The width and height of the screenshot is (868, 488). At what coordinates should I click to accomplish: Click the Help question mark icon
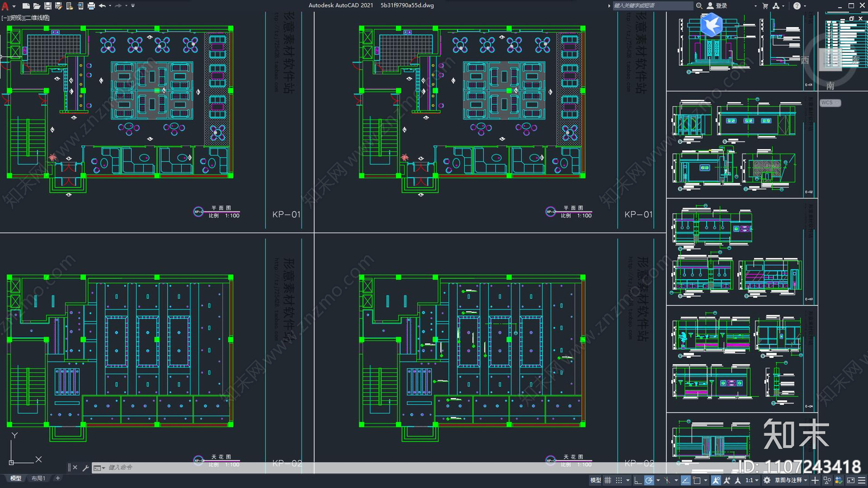(797, 5)
